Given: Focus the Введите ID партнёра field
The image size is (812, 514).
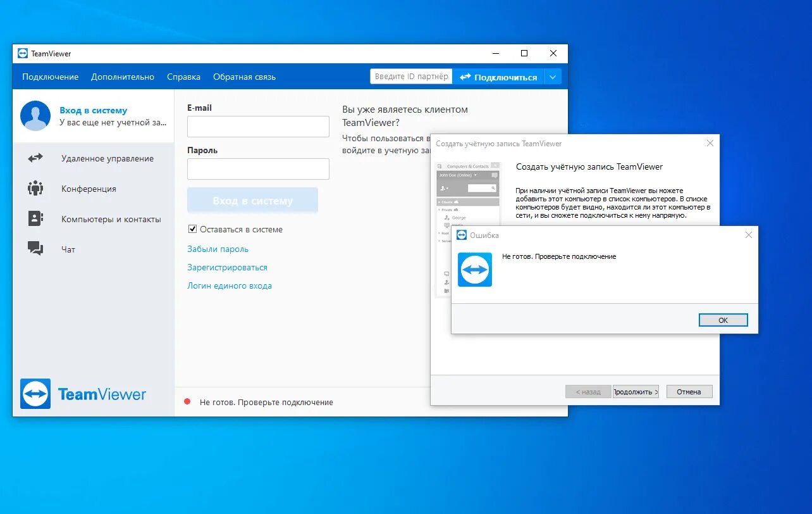Looking at the screenshot, I should point(411,77).
